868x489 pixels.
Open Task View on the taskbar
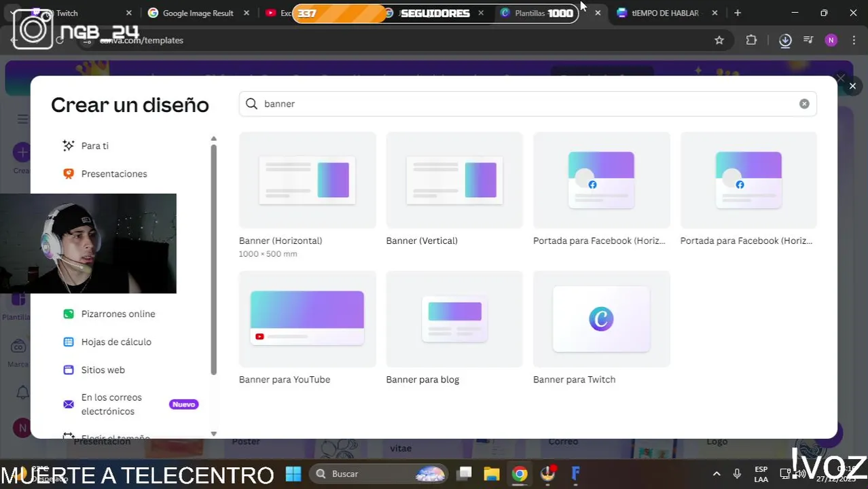tap(464, 473)
